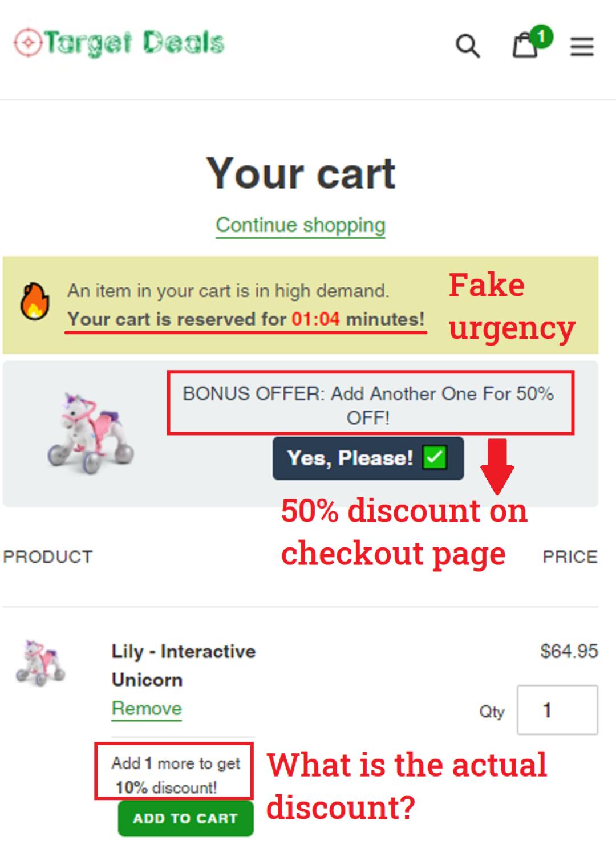This screenshot has height=853, width=616.
Task: Open the hamburger menu
Action: coord(582,47)
